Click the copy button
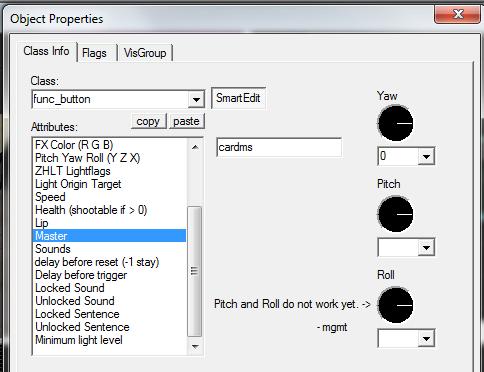The width and height of the screenshot is (484, 372). click(148, 121)
